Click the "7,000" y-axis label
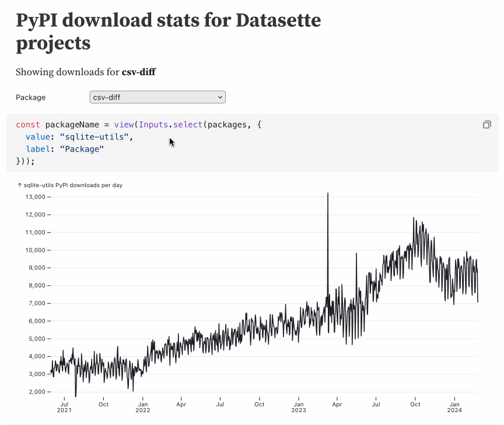504x425 pixels. (37, 303)
